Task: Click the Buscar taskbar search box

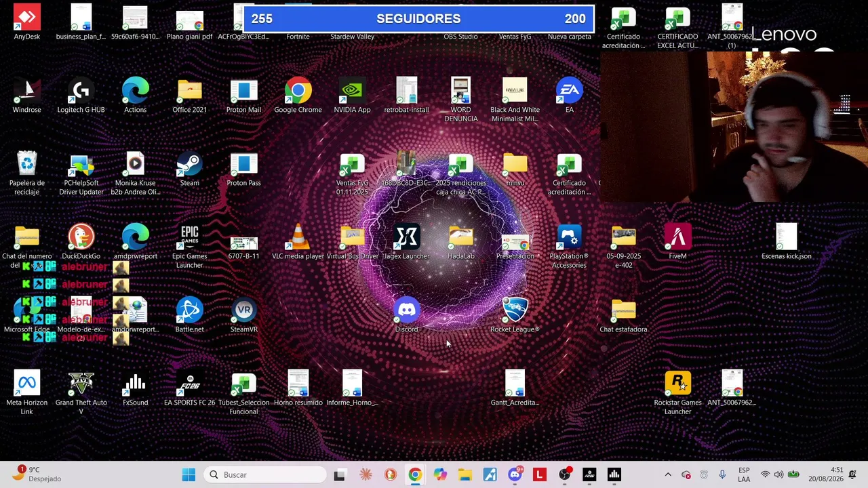Action: [x=267, y=474]
